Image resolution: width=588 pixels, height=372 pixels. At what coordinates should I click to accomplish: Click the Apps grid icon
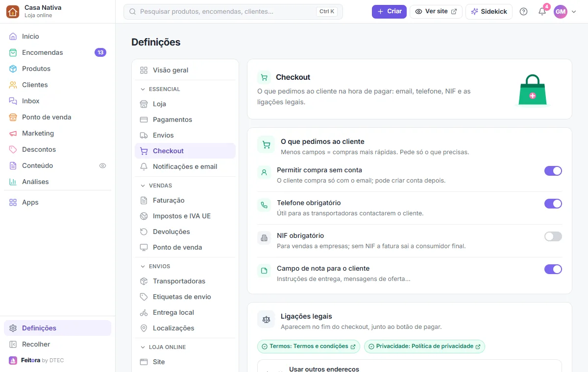tap(13, 202)
